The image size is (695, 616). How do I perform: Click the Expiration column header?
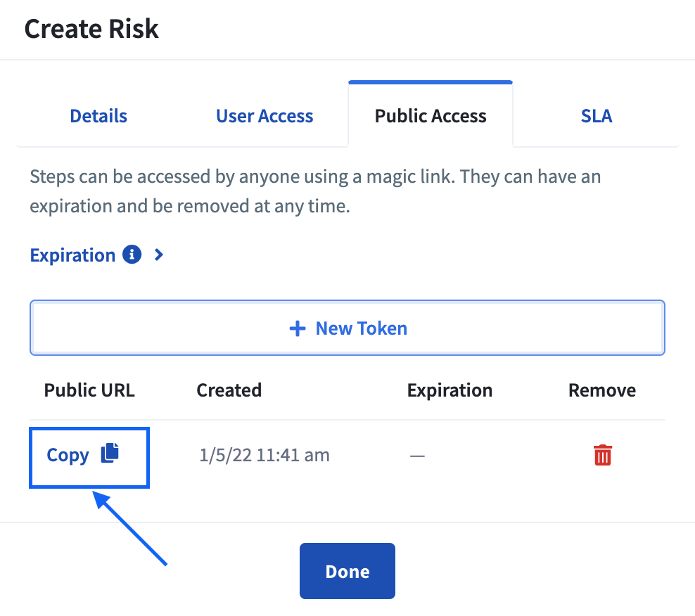click(450, 390)
